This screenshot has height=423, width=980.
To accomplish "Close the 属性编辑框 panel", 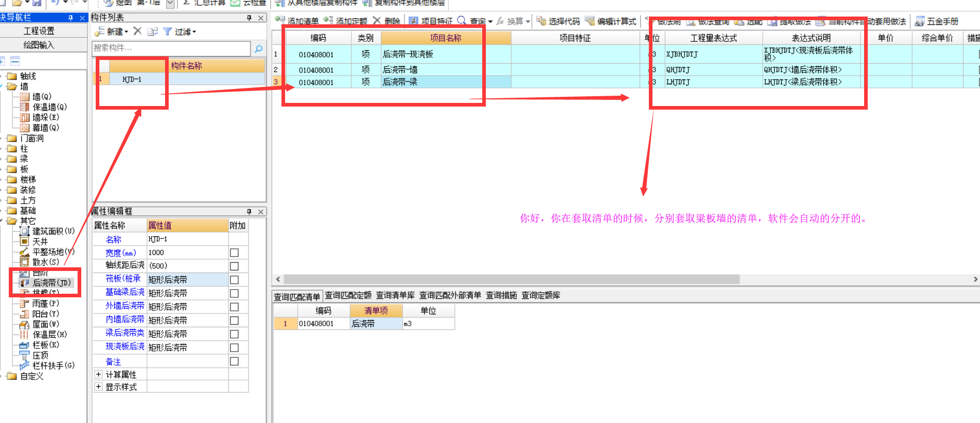I will 261,211.
